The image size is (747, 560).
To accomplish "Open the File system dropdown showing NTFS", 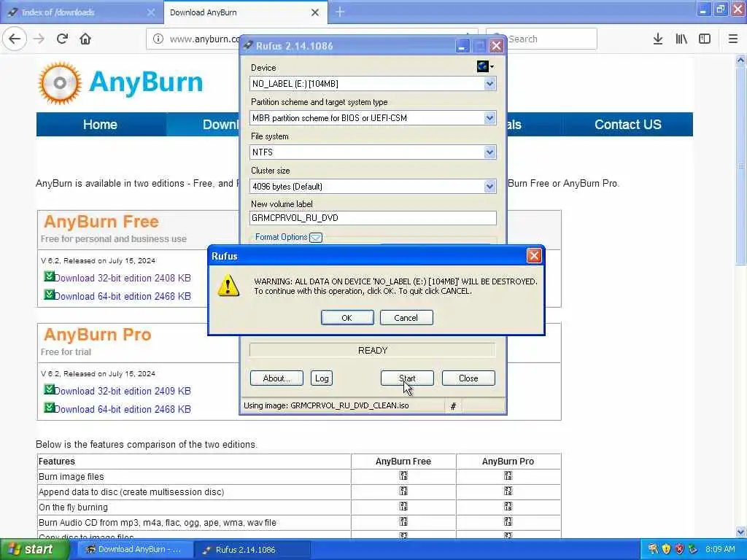I will coord(489,152).
